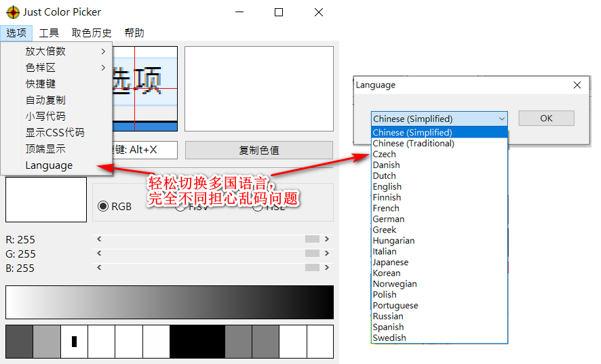Click OK in Language dialog
Viewport: 601px width, 364px height.
[x=546, y=119]
